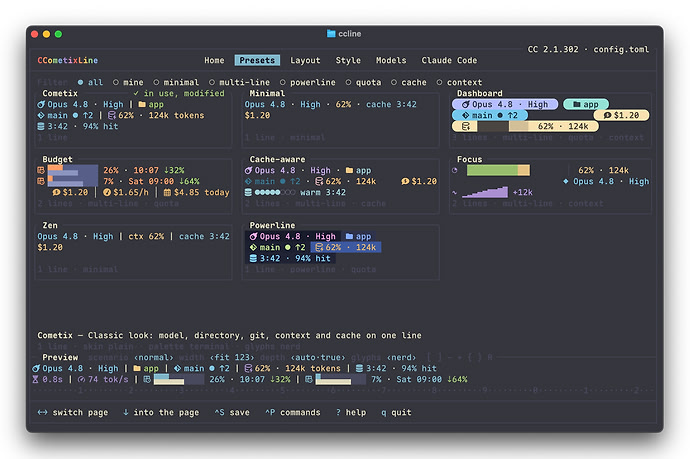
Task: Click the cache database icon in Cometix preset
Action: (40, 126)
